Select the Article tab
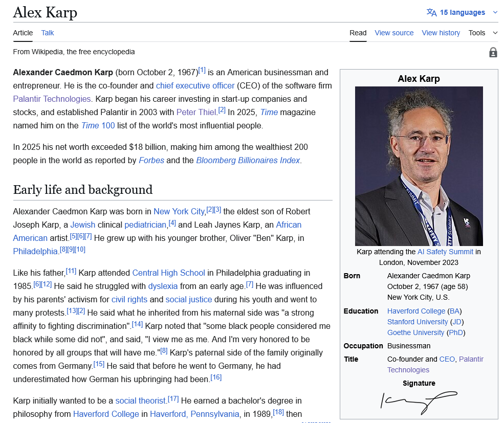The image size is (504, 423). (x=23, y=33)
